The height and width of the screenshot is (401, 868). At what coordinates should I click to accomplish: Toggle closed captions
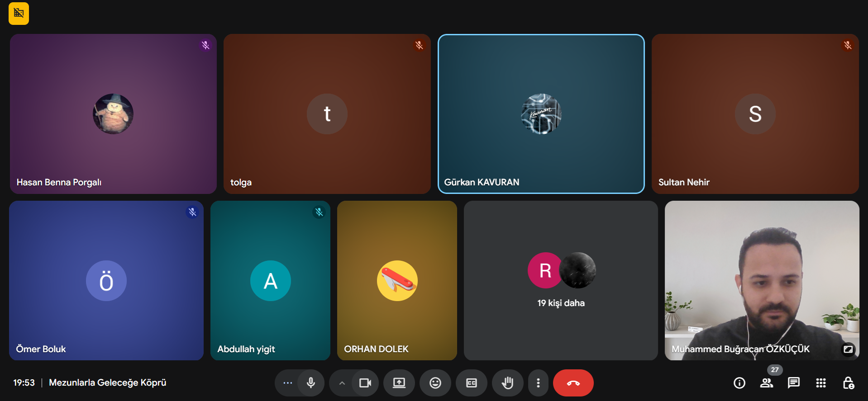471,383
